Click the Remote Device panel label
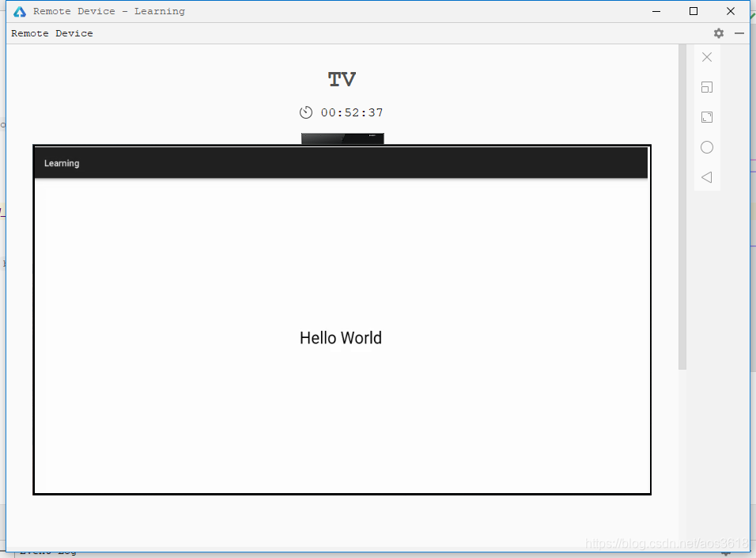Screen dimensions: 756x558 52,33
